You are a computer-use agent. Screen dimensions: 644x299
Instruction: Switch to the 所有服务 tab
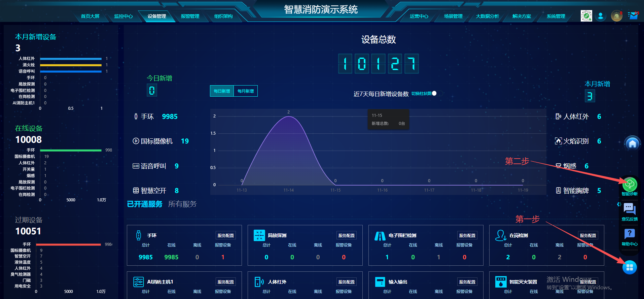182,204
